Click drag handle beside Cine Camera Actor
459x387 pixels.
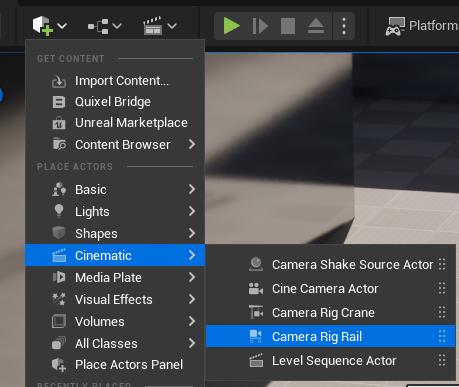pos(442,288)
